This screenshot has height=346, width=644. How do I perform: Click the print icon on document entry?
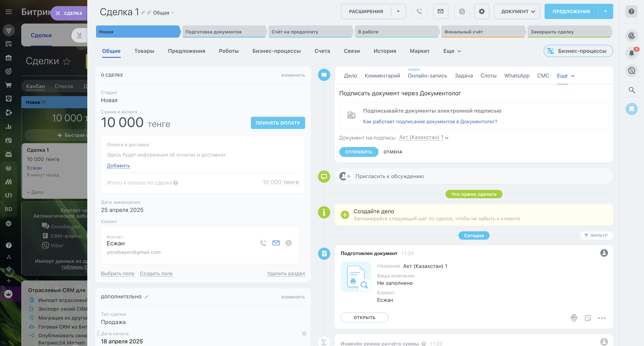click(574, 318)
